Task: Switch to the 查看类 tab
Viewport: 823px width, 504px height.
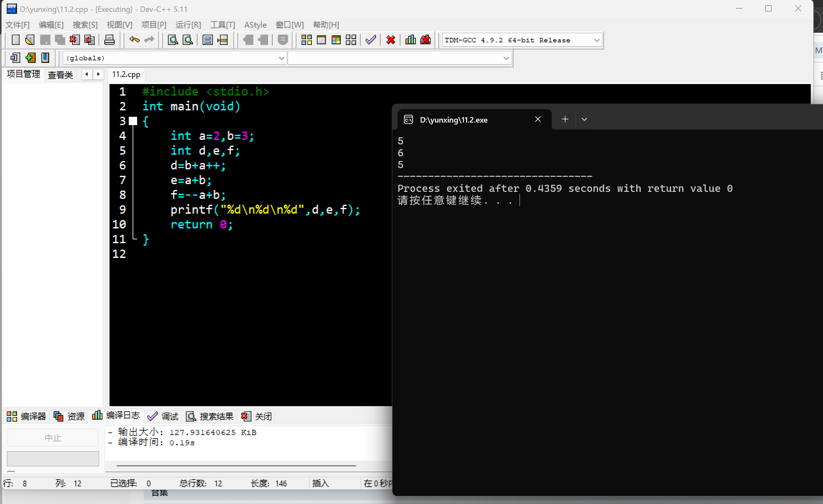Action: click(60, 74)
